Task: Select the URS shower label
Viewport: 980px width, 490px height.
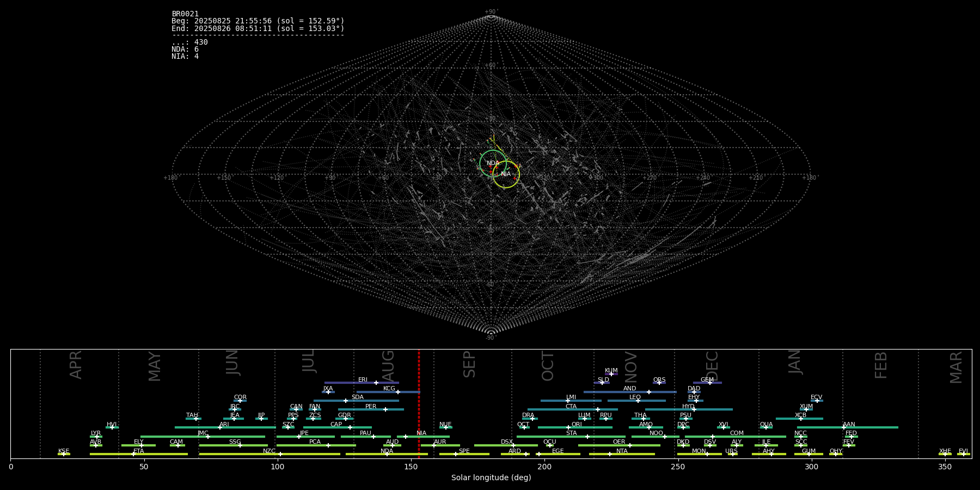Action: pyautogui.click(x=731, y=451)
